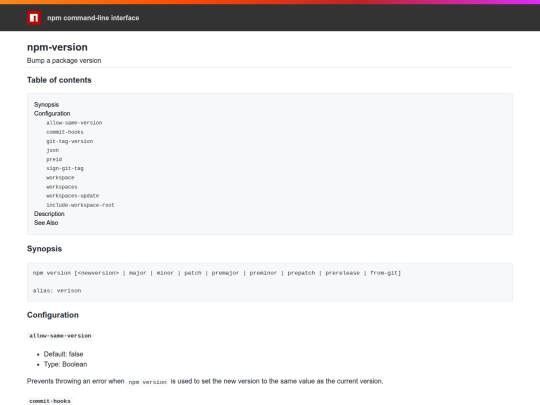
Task: Click the Configuration section heading
Action: 53,315
